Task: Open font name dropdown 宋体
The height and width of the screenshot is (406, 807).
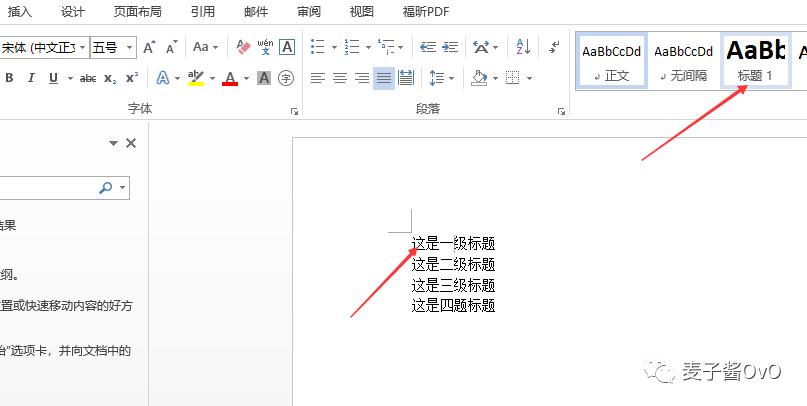Action: [82, 48]
